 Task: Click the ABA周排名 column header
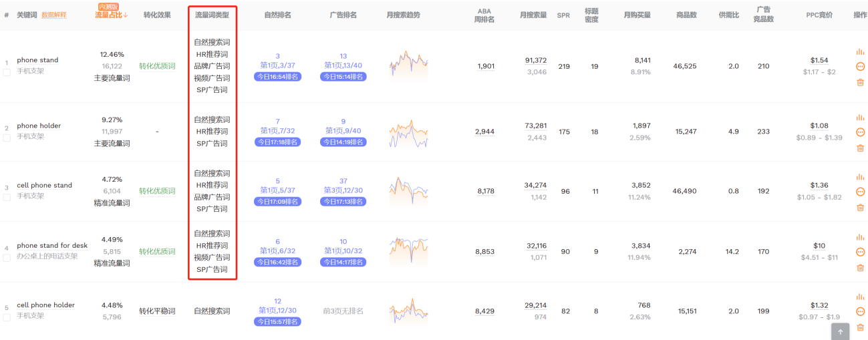click(x=484, y=15)
